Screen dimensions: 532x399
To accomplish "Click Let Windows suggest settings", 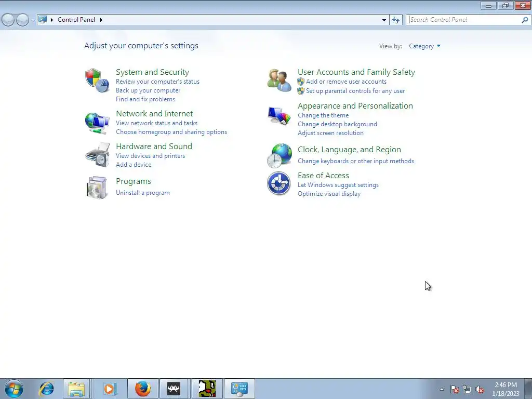I will coord(338,185).
